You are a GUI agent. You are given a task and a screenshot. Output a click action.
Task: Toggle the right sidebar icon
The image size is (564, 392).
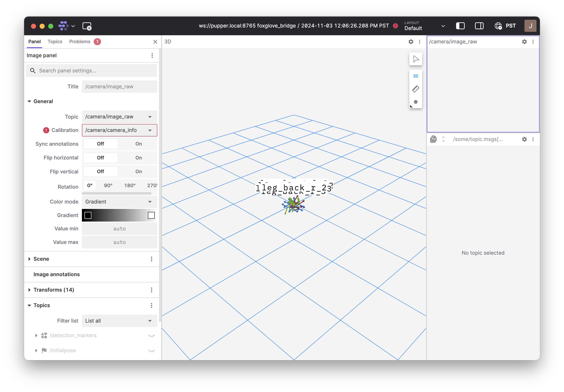tap(479, 26)
